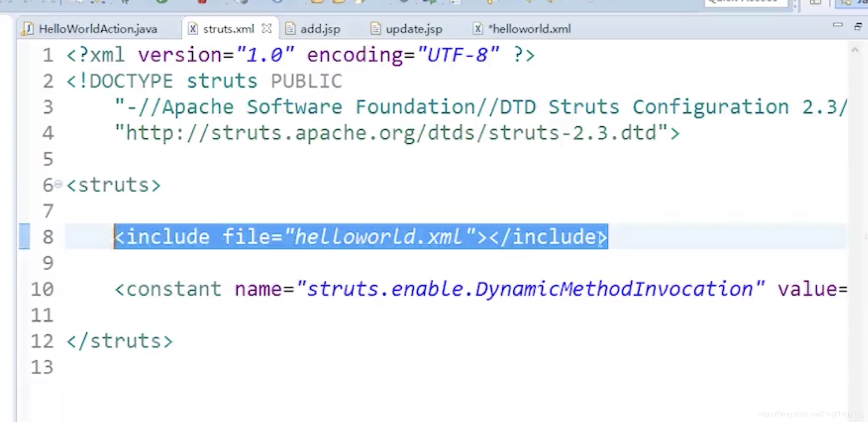
Task: Click line number 9 in the gutter
Action: coord(48,263)
